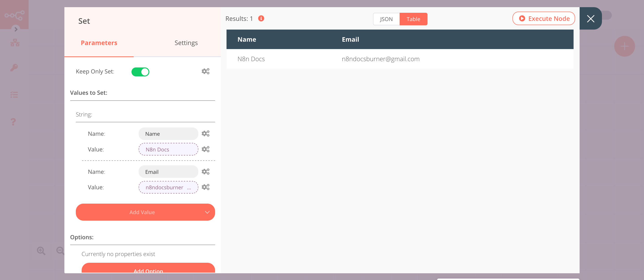Viewport: 644px width, 280px height.
Task: Switch results to JSON view
Action: pos(386,19)
